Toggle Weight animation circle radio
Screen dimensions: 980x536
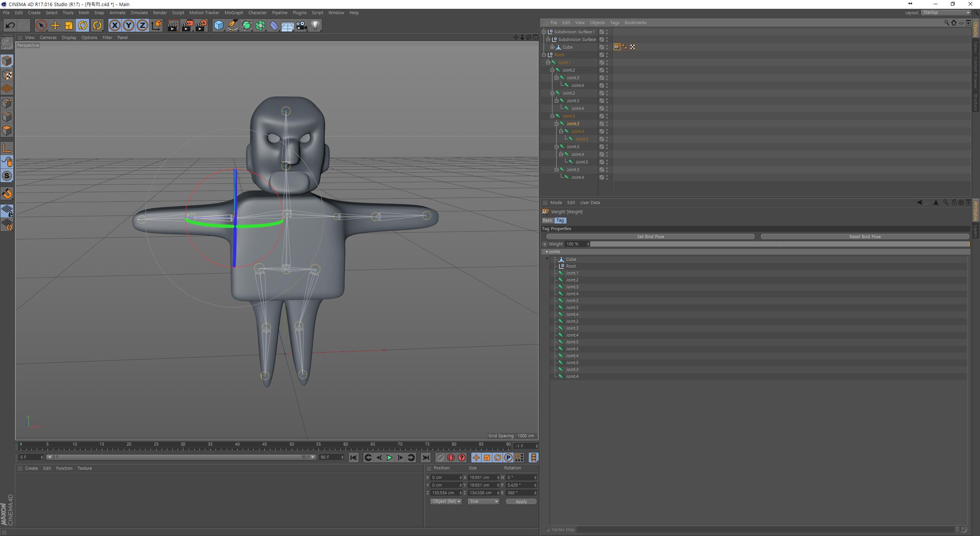point(545,244)
